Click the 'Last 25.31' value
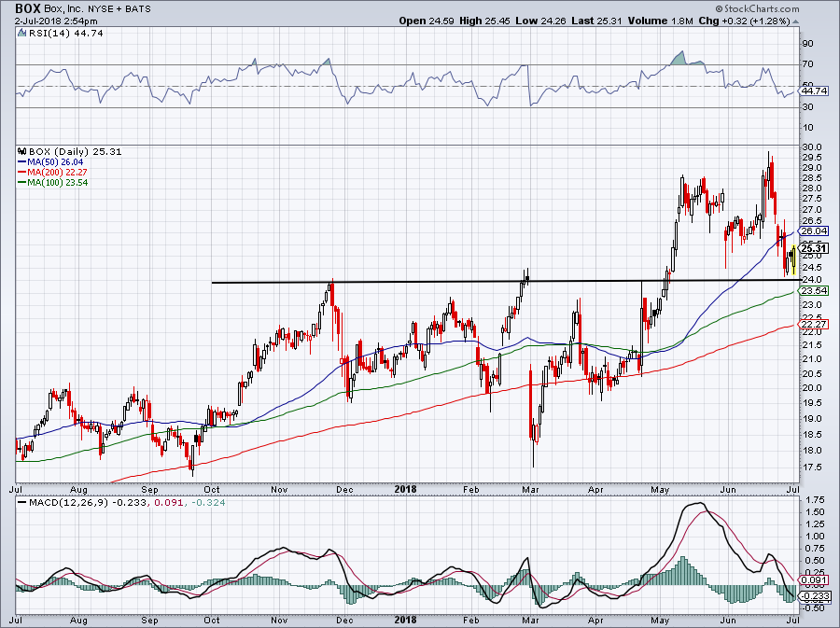 coord(596,21)
